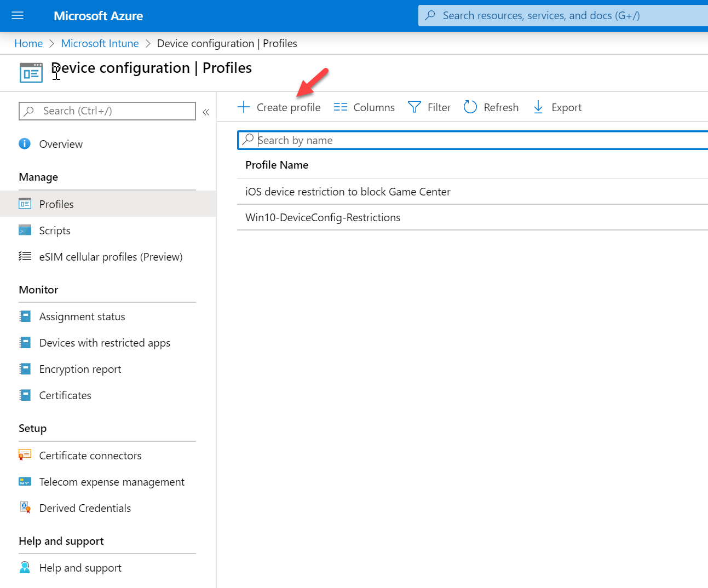Open Devices with restricted apps
The width and height of the screenshot is (708, 588).
[x=105, y=343]
